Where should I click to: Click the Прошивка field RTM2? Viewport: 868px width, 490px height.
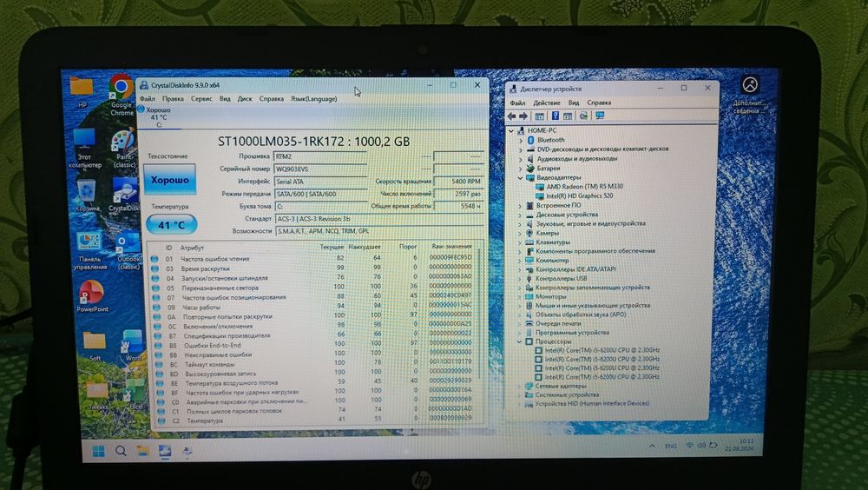[x=320, y=156]
